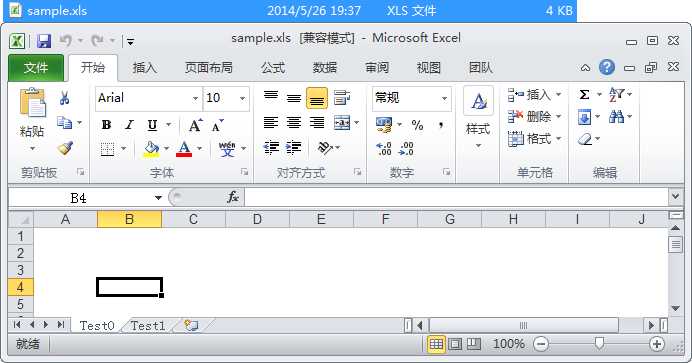The height and width of the screenshot is (363, 692).
Task: Toggle Wrap Text
Action: [342, 97]
